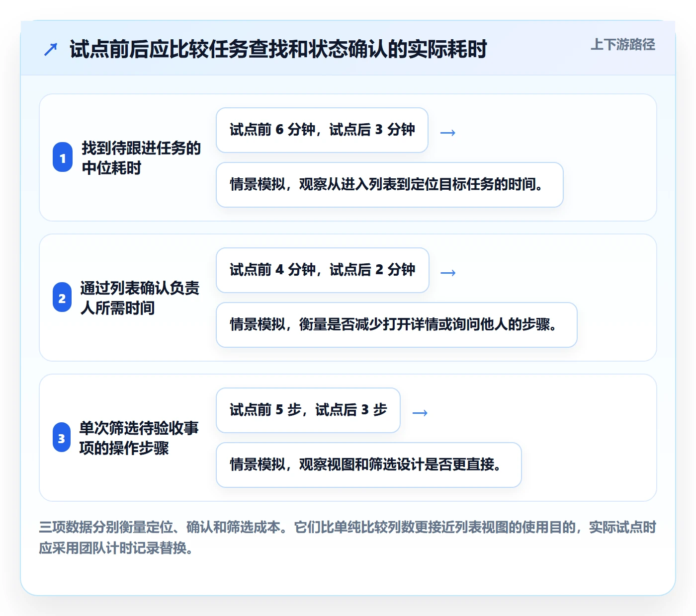Click arrow next to 试点前 6 分钟 chip
This screenshot has width=696, height=616.
[448, 133]
